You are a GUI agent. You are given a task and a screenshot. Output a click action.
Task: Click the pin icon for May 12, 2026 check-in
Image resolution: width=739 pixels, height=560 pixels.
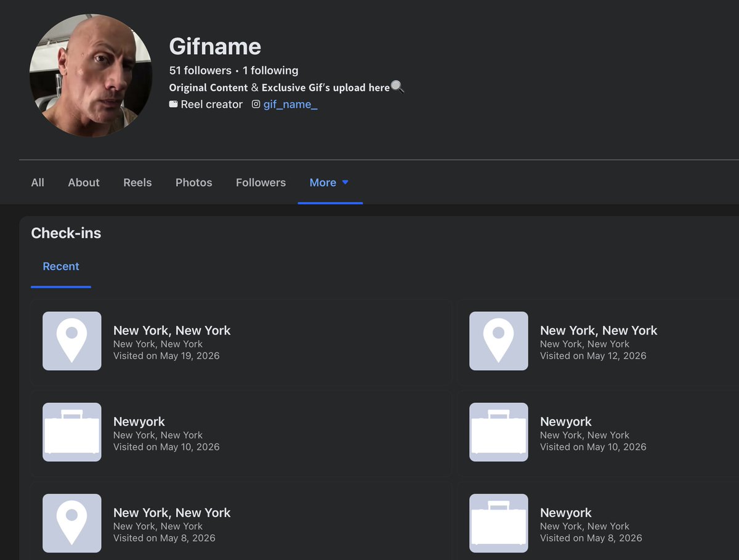[x=499, y=341]
